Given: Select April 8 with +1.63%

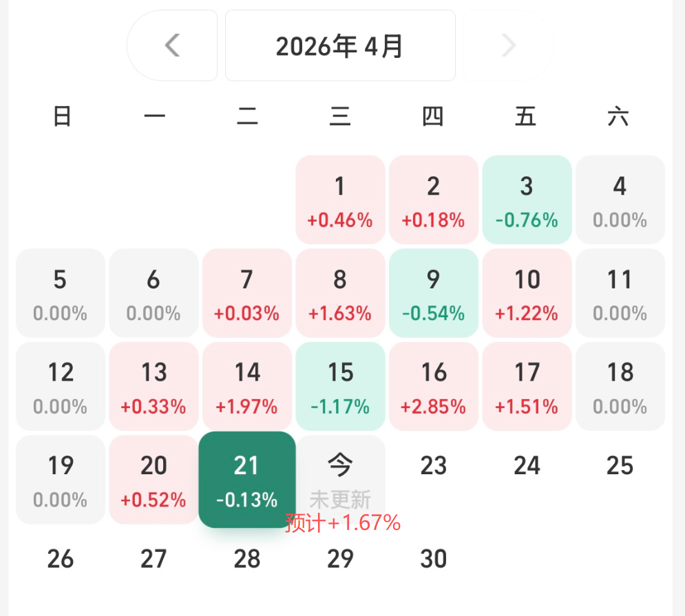Looking at the screenshot, I should click(x=340, y=293).
